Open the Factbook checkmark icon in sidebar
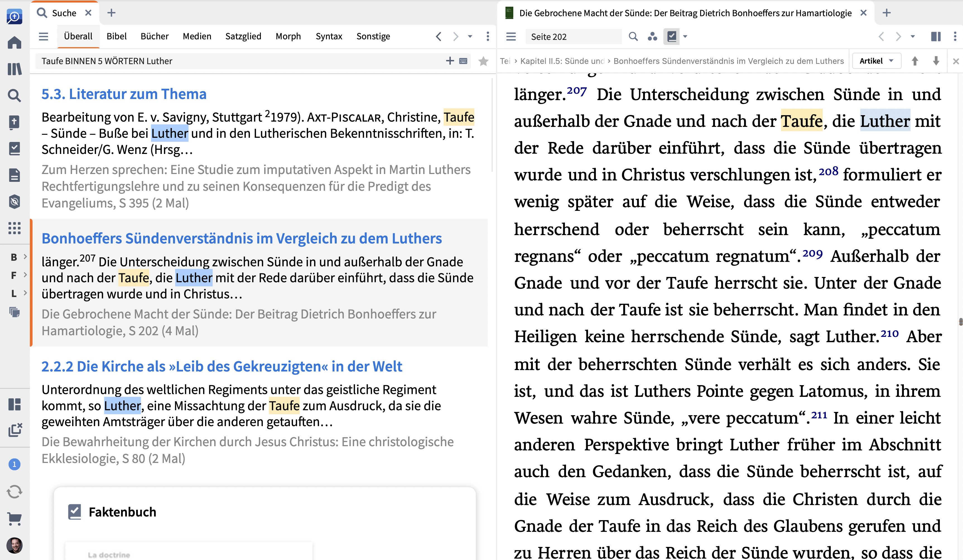963x560 pixels. (15, 149)
